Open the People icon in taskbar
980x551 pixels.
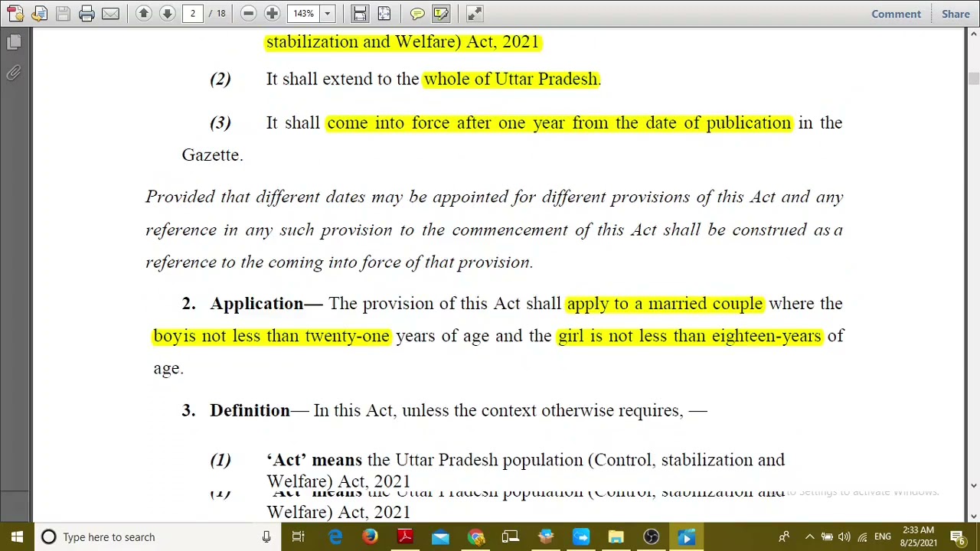(x=783, y=536)
